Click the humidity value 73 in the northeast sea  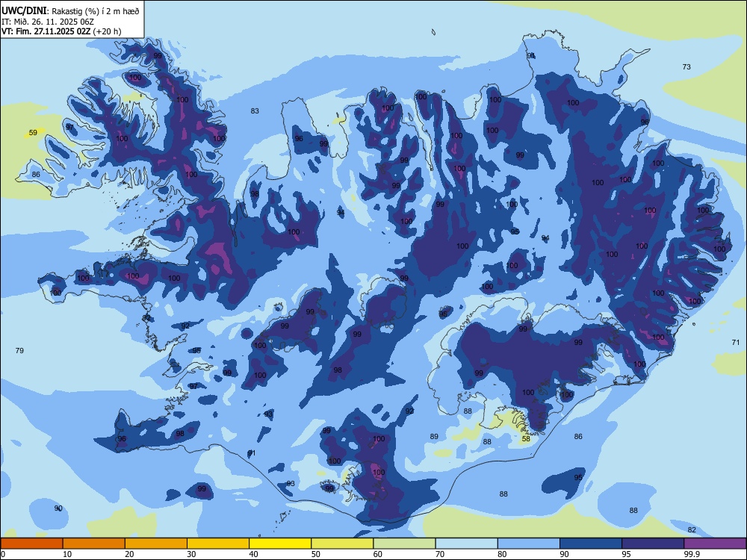(686, 66)
